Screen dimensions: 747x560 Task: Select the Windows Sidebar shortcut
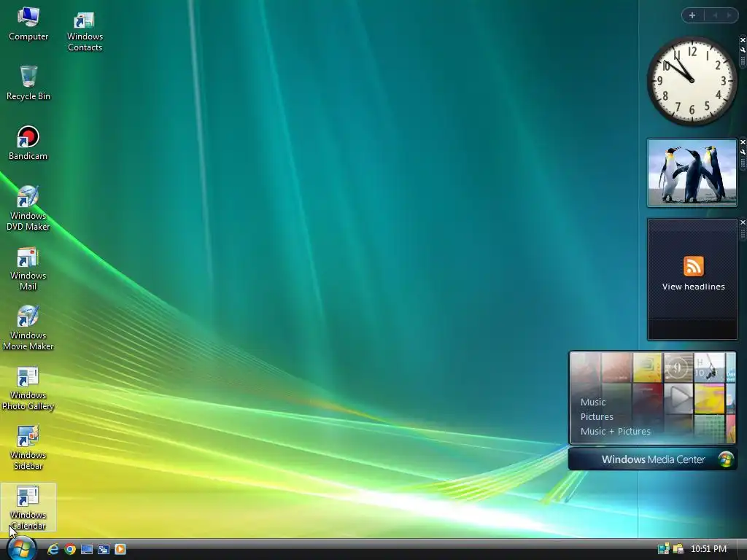[x=28, y=448]
